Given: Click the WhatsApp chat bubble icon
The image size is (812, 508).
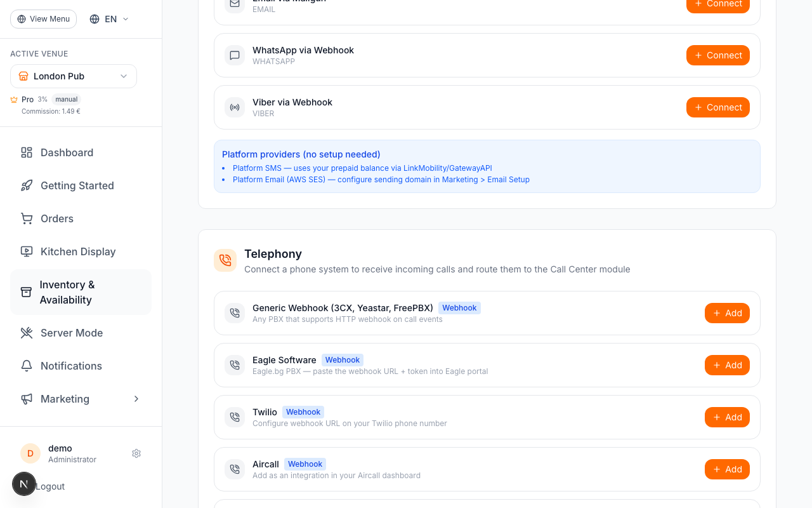Looking at the screenshot, I should (235, 55).
